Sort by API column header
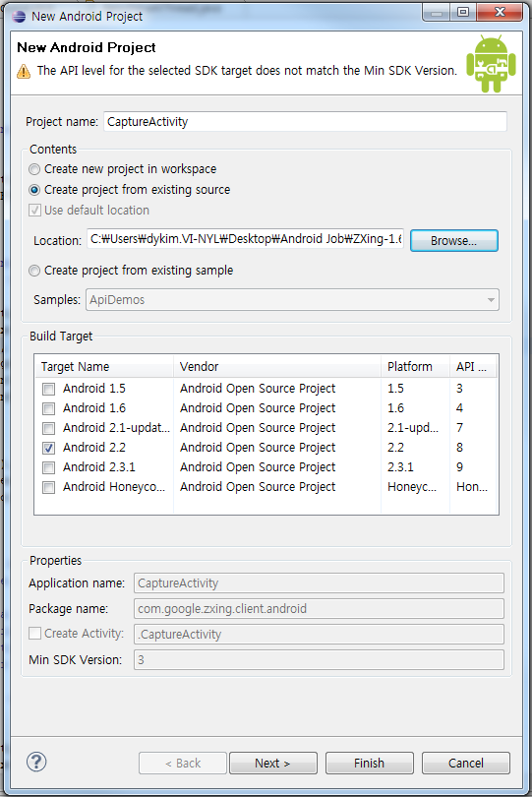 point(473,366)
